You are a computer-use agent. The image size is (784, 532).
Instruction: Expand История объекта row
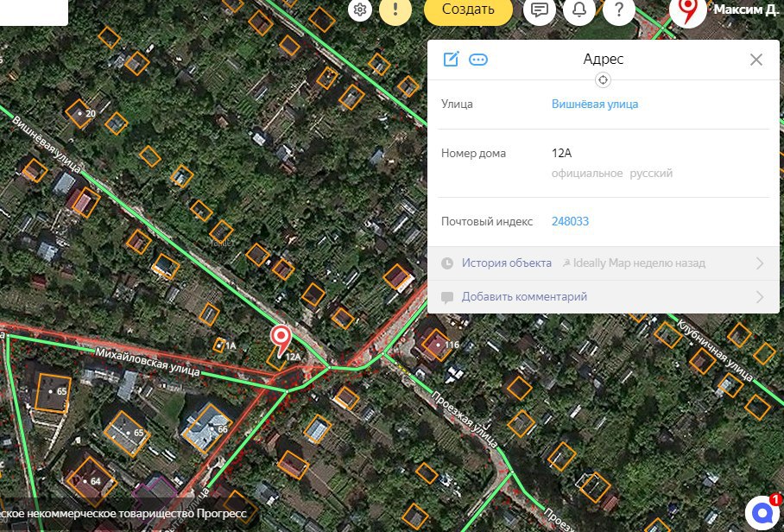point(603,263)
